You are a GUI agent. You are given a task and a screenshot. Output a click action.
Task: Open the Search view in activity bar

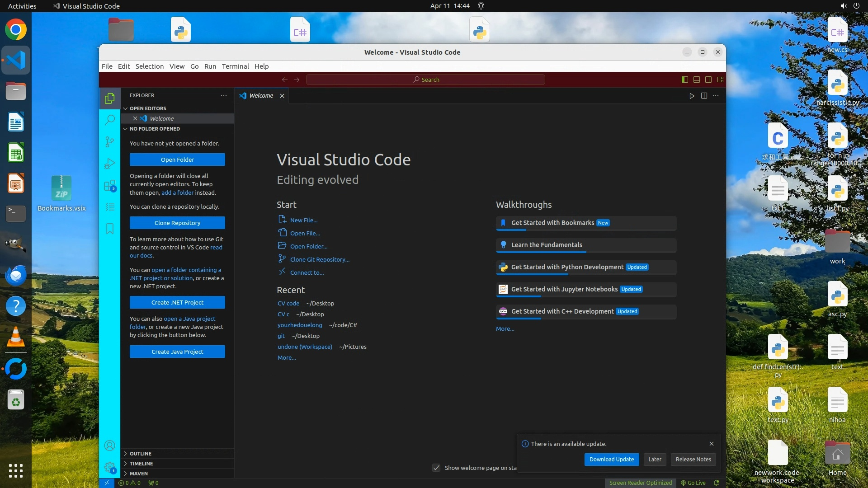(x=109, y=120)
